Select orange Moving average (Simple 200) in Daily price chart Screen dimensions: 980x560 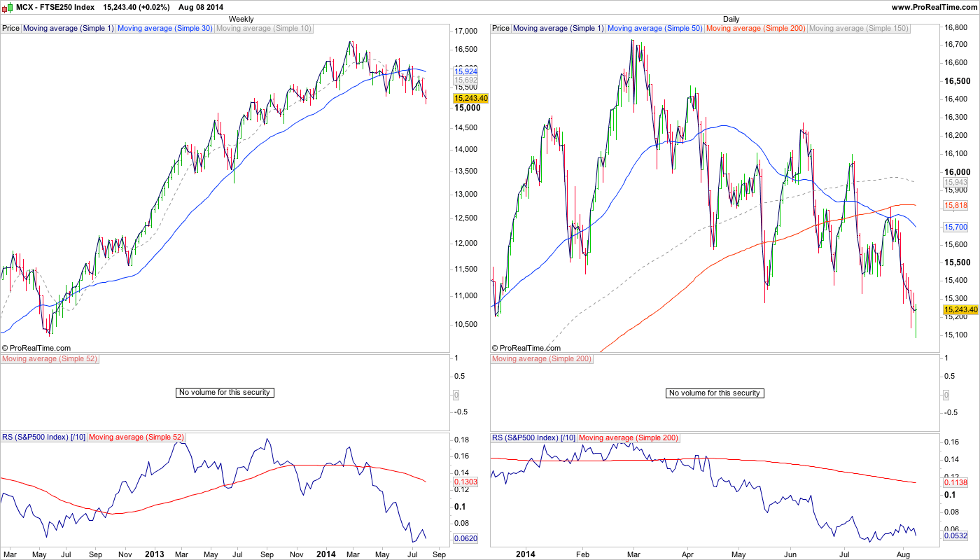[x=756, y=29]
